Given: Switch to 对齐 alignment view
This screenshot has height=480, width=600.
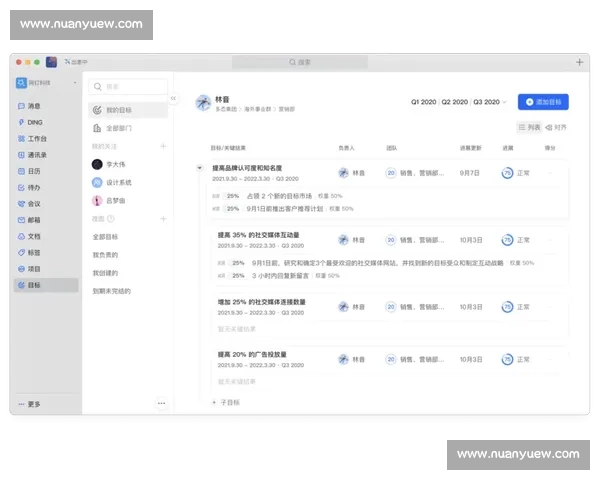Looking at the screenshot, I should (556, 127).
